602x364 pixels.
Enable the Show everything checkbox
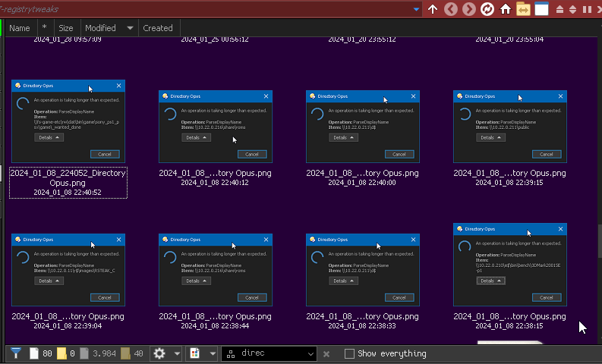point(349,353)
